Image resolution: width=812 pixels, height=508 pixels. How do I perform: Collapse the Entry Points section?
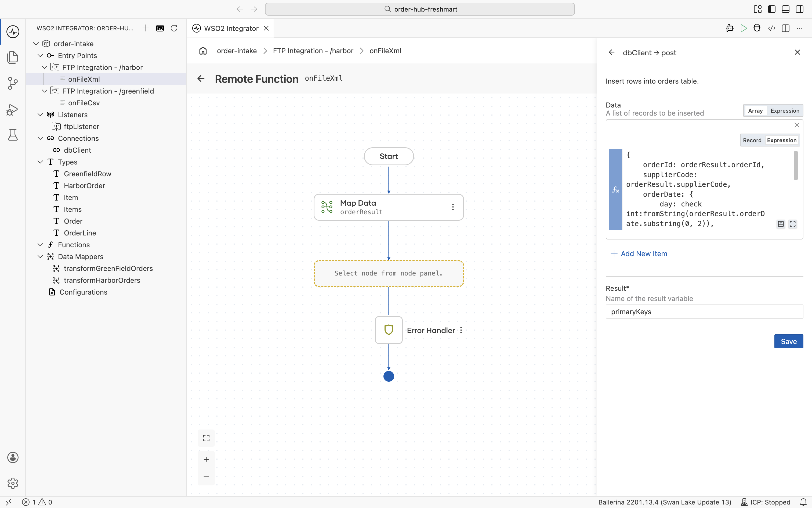coord(40,55)
